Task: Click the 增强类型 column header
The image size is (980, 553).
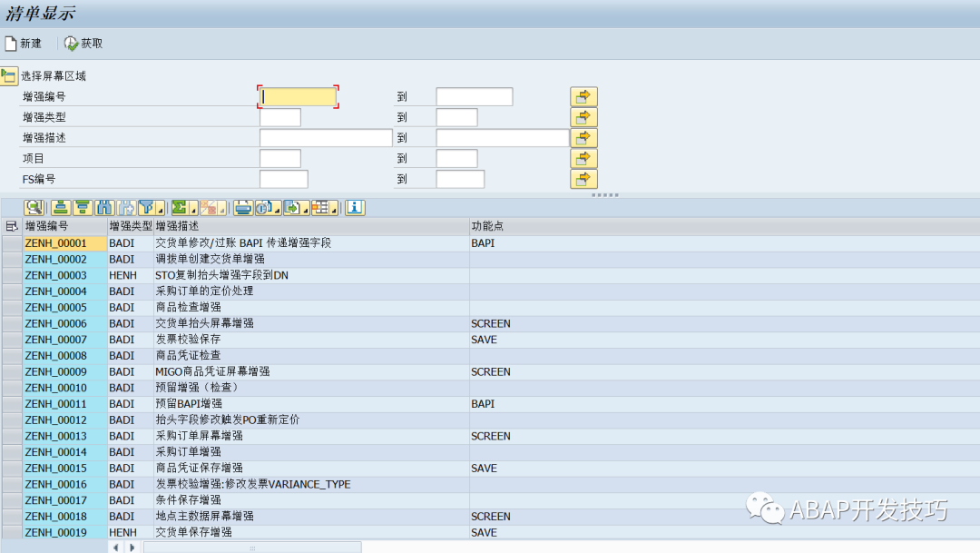Action: [130, 226]
